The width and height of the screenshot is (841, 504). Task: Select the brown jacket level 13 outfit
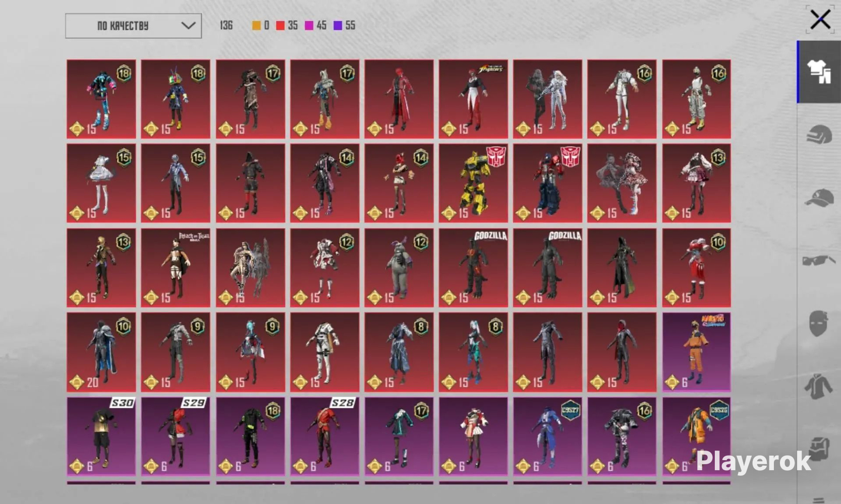[101, 268]
